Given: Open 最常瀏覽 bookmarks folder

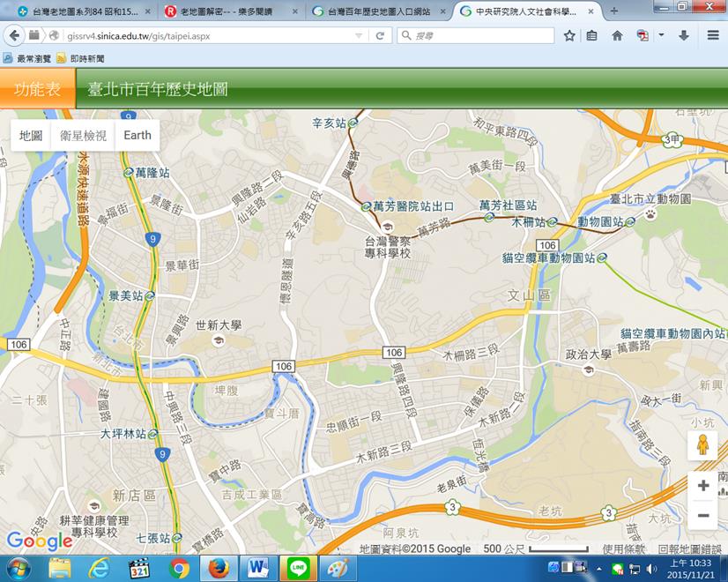Looking at the screenshot, I should (27, 58).
